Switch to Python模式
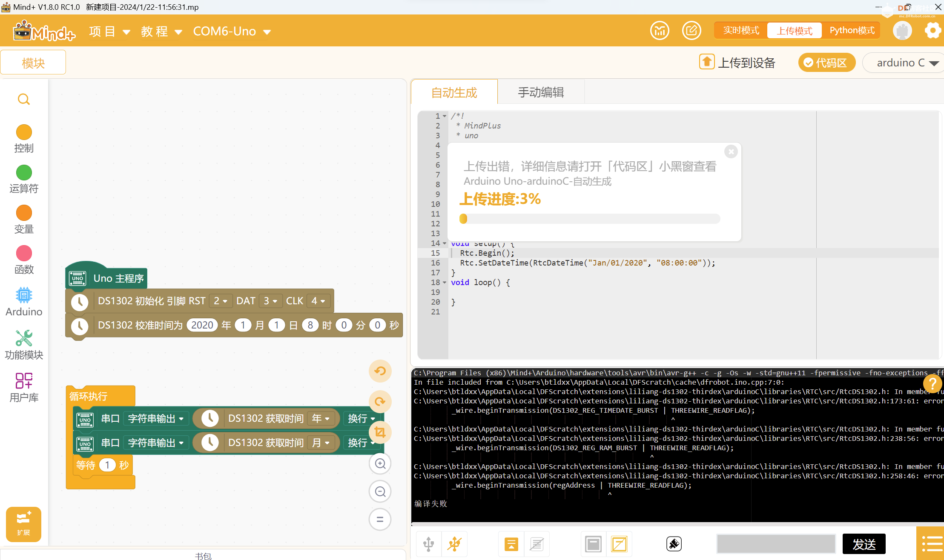Viewport: 944px width, 560px height. tap(852, 31)
